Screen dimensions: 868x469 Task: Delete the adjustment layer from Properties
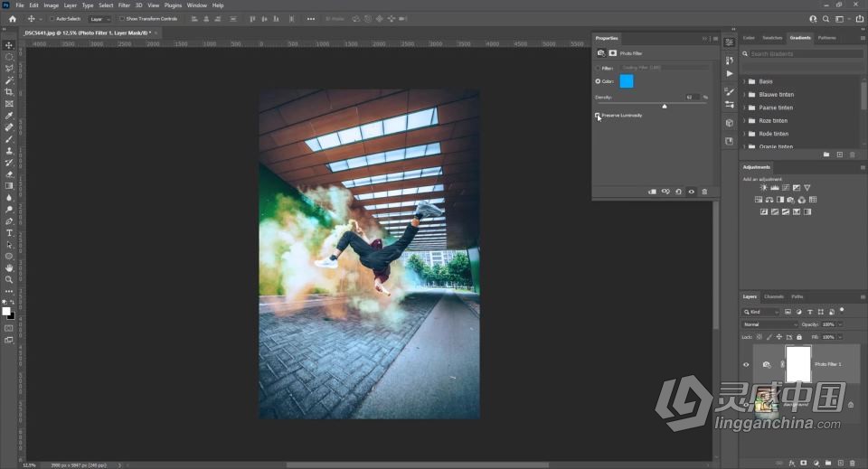704,192
